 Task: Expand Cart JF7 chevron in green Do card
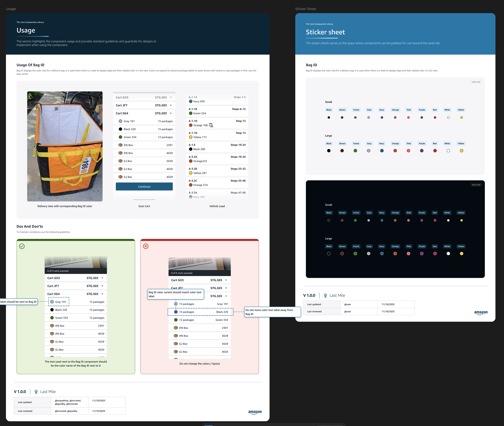[x=102, y=286]
